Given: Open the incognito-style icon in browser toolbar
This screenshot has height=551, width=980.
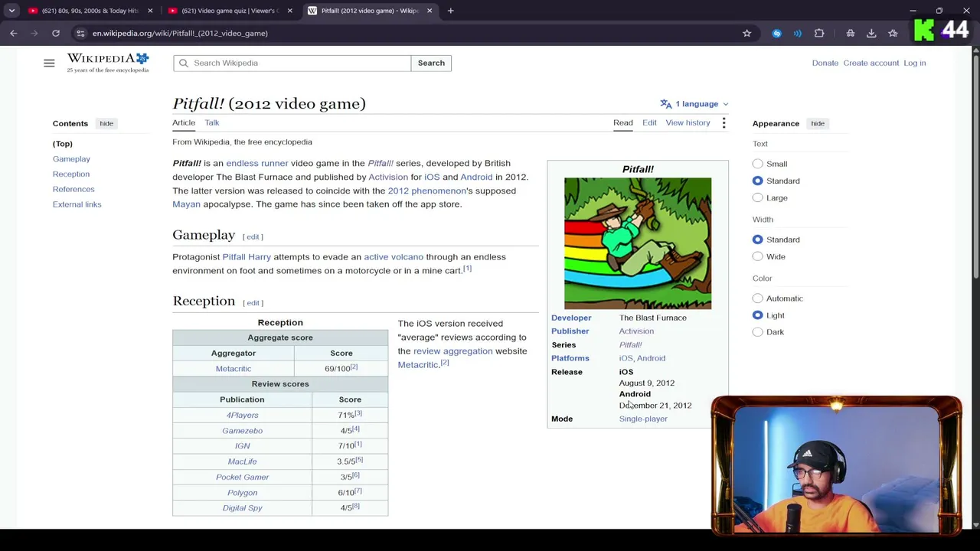Looking at the screenshot, I should point(850,33).
